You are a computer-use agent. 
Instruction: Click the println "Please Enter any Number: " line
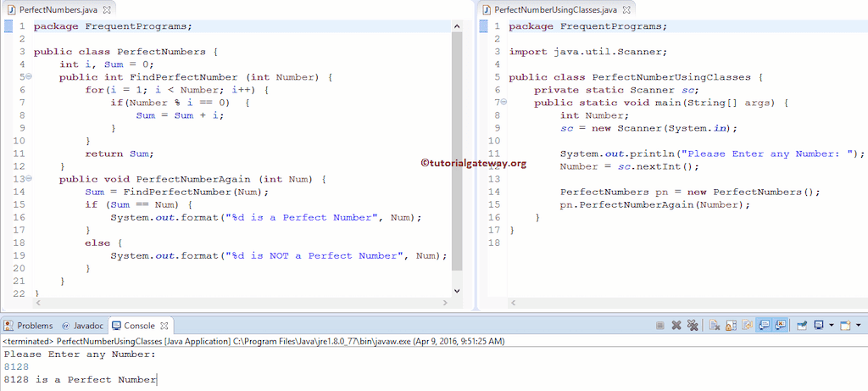(712, 154)
